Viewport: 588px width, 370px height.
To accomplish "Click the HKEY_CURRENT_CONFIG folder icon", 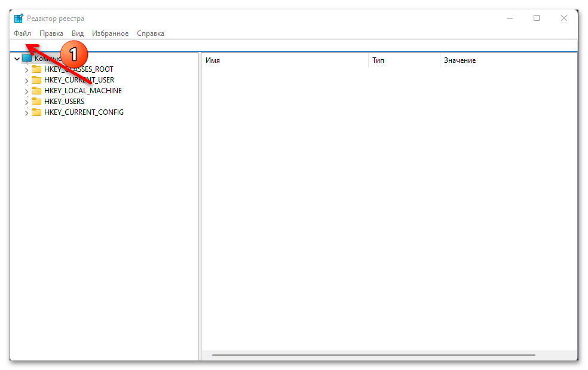I will (x=36, y=112).
